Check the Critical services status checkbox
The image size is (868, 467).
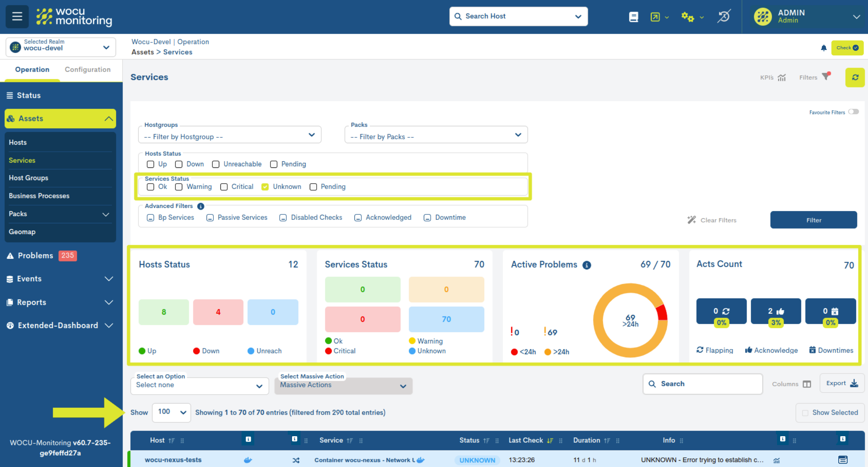tap(224, 187)
